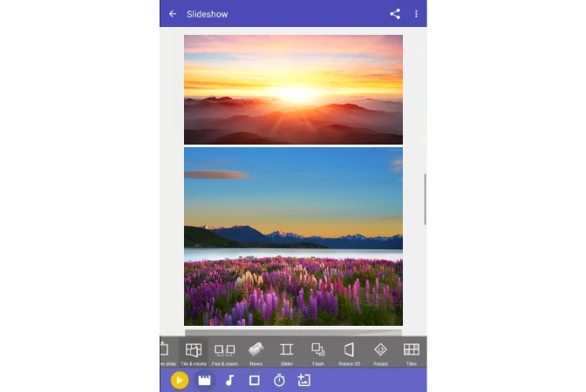The width and height of the screenshot is (586, 392).
Task: Add music using the note icon
Action: pos(229,381)
